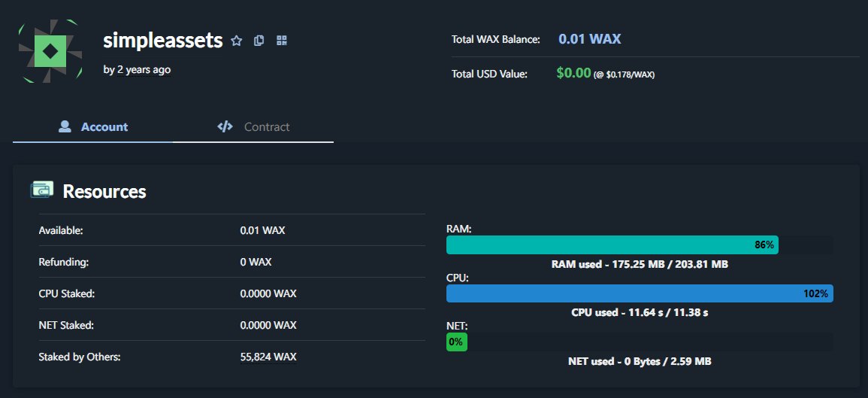The image size is (868, 398).
Task: Click 'by 2 years ago' creation text
Action: click(137, 70)
